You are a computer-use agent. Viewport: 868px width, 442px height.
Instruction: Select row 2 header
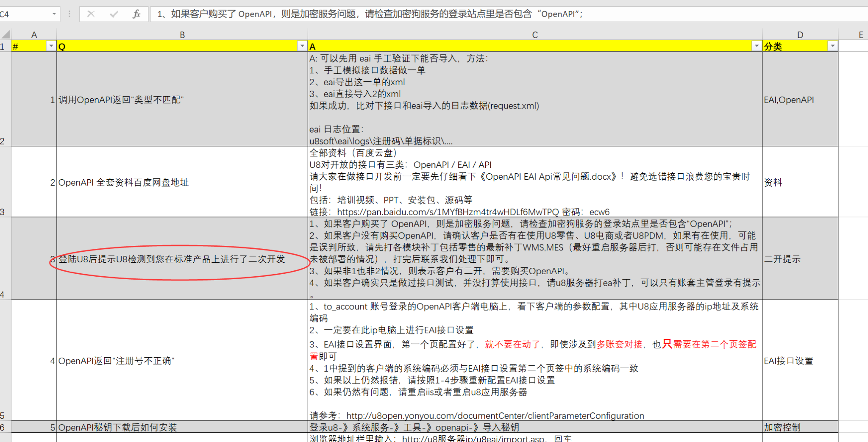pos(6,99)
